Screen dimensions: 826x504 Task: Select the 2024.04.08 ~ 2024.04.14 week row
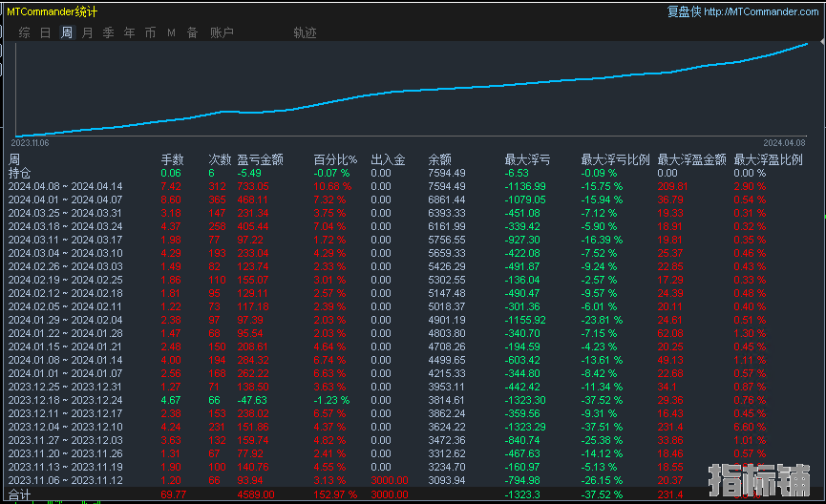point(66,186)
